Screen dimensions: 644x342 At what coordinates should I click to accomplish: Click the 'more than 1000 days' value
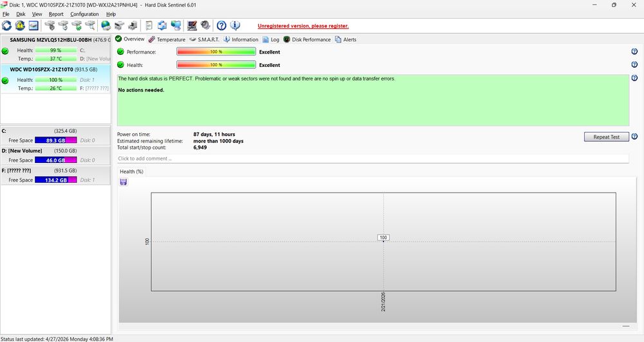tap(218, 141)
